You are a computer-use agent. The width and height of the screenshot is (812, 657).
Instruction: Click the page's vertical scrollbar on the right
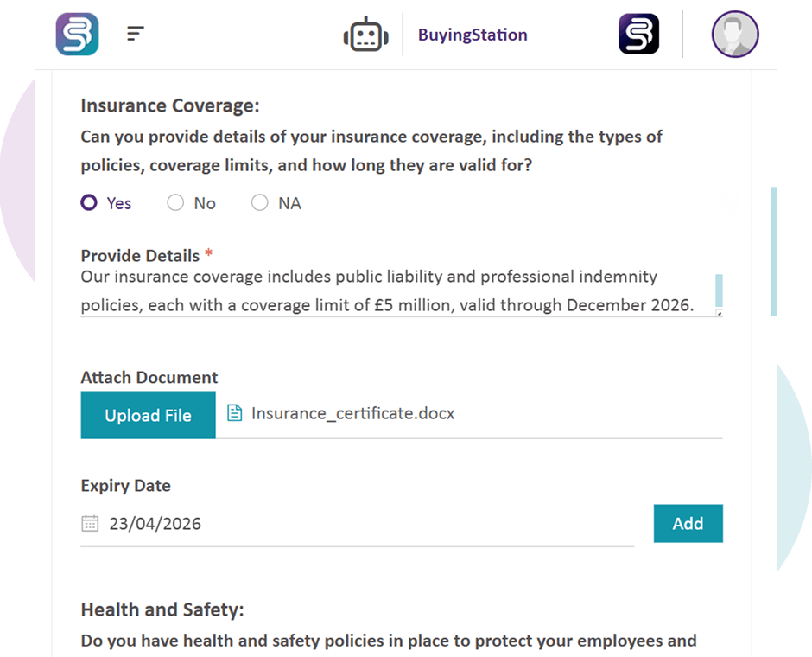tap(773, 251)
